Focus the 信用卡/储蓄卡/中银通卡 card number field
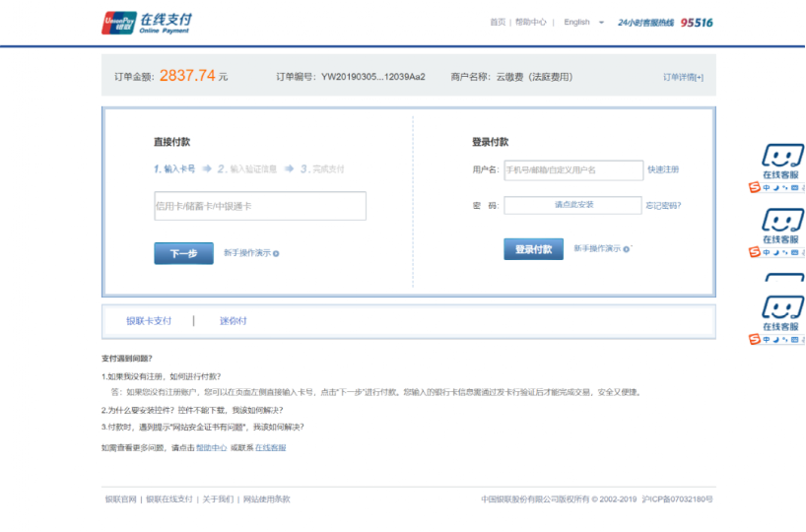This screenshot has width=806, height=532. 260,206
